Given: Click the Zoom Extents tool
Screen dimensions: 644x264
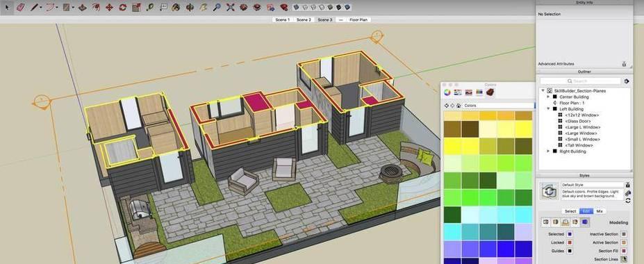Looking at the screenshot, I should pos(231,8).
